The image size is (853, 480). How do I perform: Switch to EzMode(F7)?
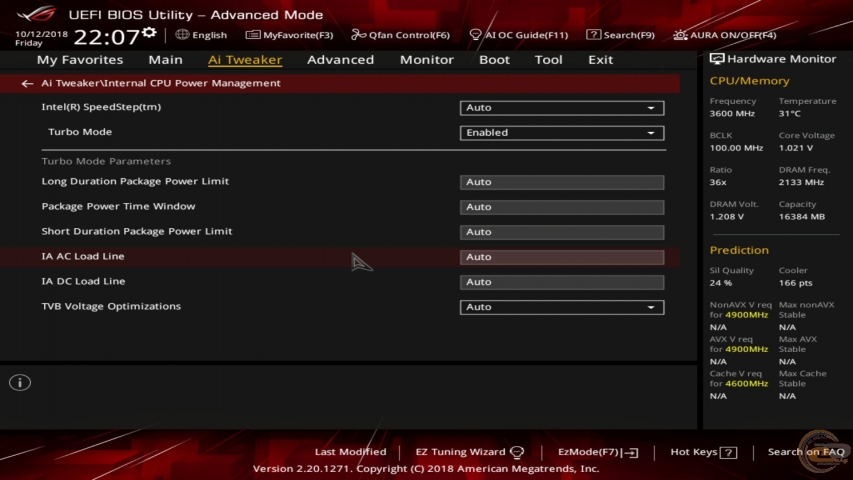point(598,452)
